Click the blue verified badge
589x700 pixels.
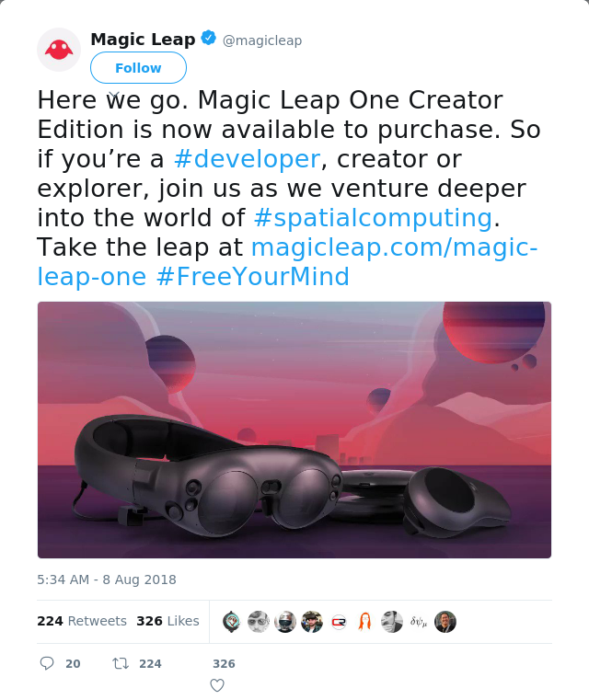click(209, 38)
